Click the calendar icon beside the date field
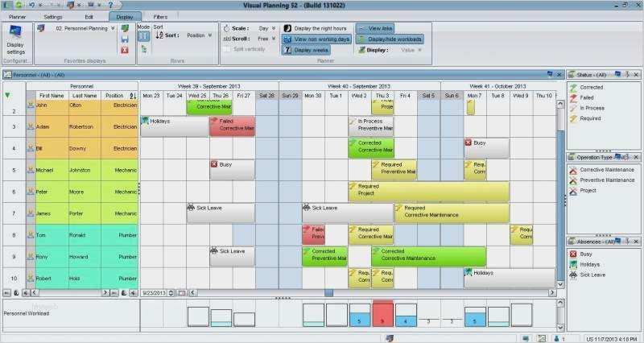The image size is (644, 343). [x=182, y=293]
